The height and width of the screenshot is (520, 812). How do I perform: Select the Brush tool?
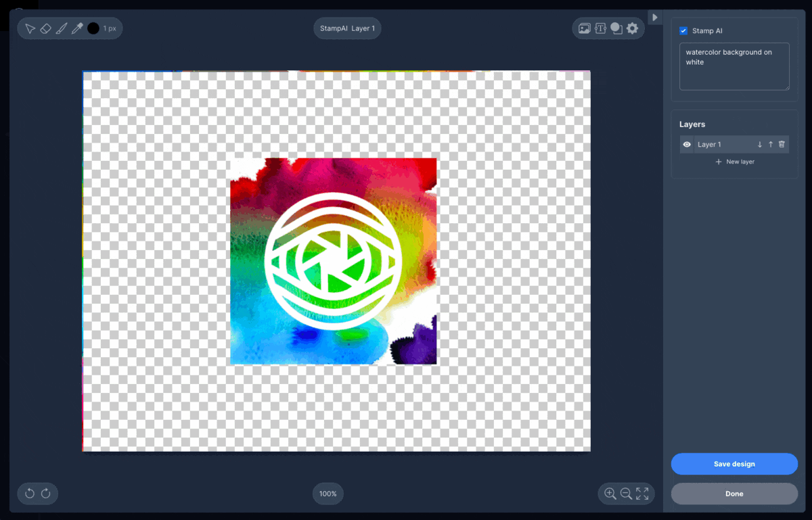tap(61, 28)
